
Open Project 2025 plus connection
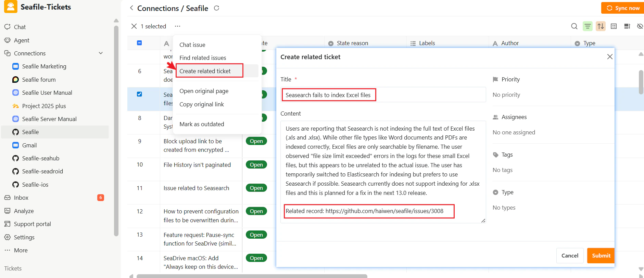pyautogui.click(x=44, y=106)
